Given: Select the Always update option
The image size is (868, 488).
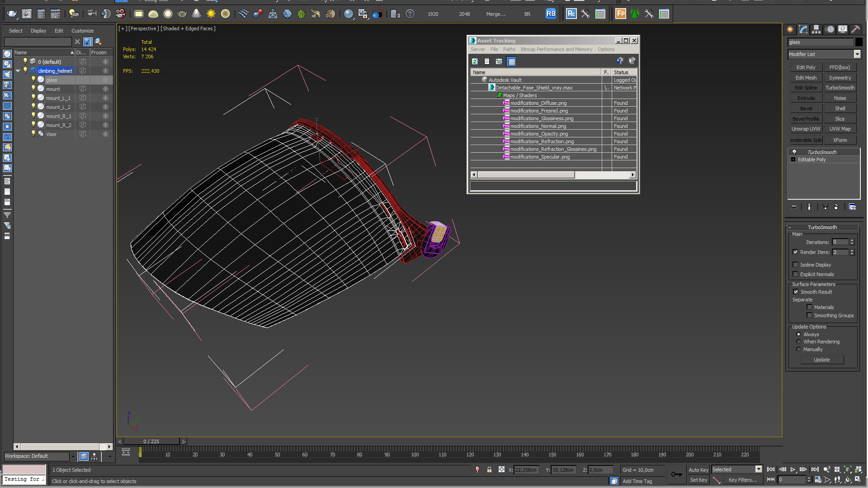Looking at the screenshot, I should 798,334.
